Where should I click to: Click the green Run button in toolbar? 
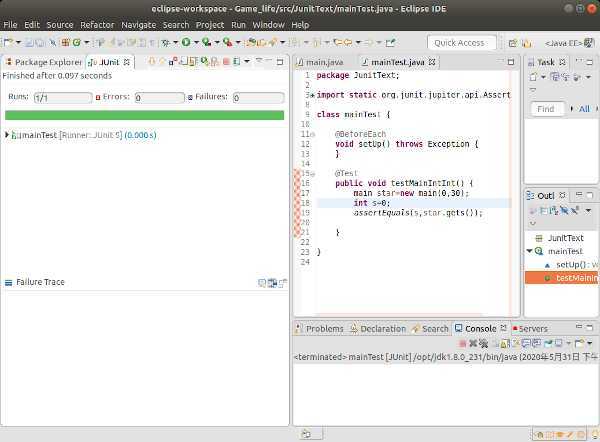point(186,42)
